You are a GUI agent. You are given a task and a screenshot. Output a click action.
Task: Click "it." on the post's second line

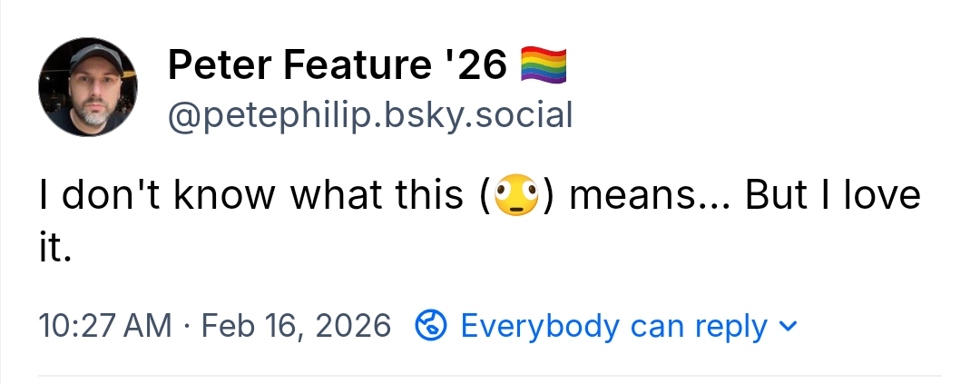coord(54,248)
